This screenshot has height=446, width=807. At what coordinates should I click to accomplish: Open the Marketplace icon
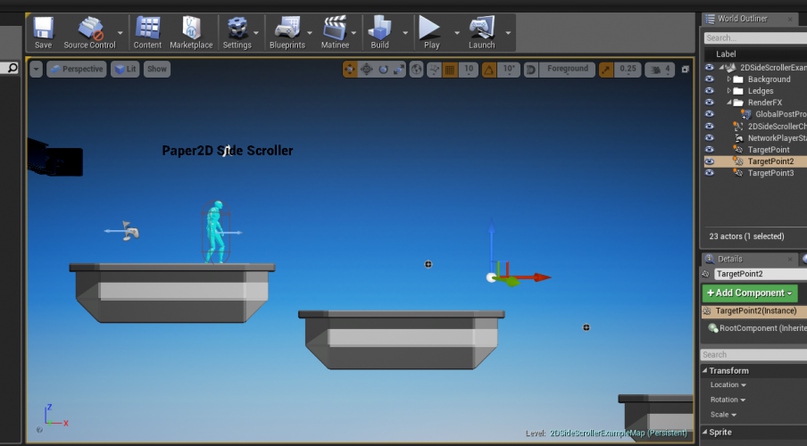coord(191,32)
